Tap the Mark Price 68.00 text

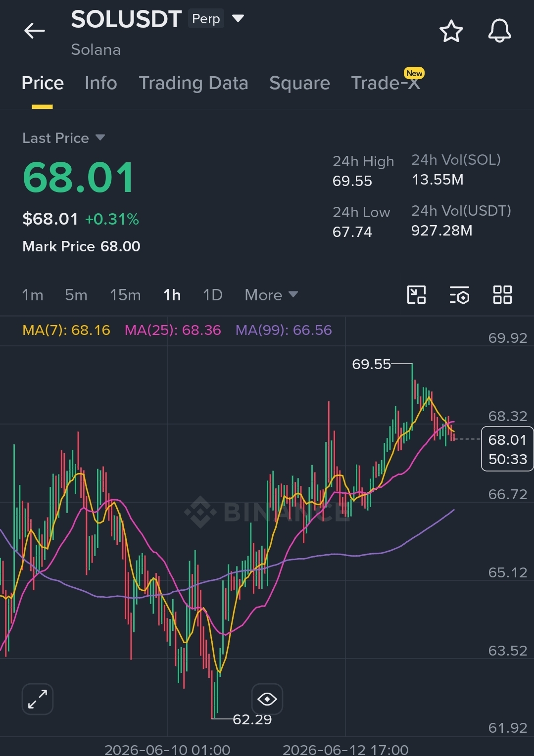(x=82, y=246)
